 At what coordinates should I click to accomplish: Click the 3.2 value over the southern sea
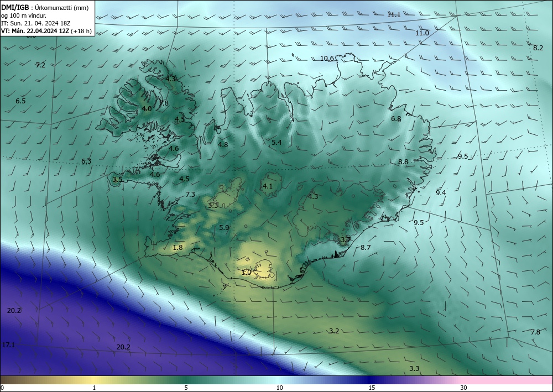334,331
